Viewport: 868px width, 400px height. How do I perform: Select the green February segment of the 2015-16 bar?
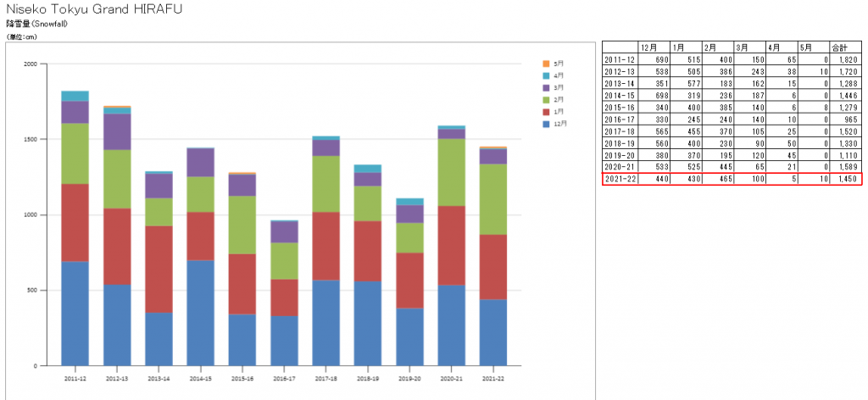coord(242,225)
